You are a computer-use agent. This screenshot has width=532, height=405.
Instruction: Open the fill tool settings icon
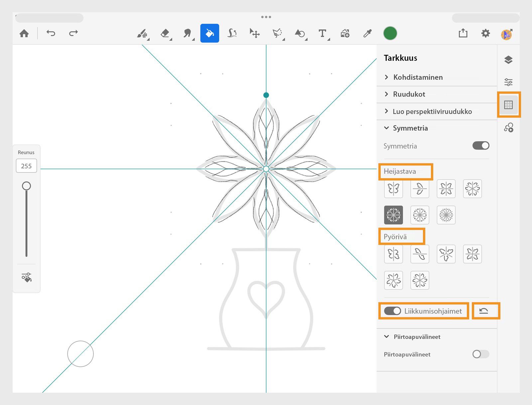click(27, 277)
